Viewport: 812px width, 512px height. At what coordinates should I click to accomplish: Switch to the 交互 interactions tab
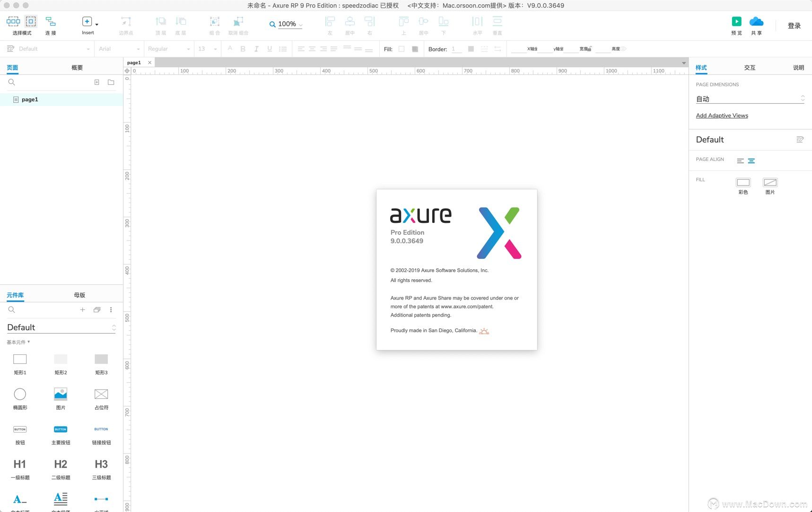pos(750,68)
